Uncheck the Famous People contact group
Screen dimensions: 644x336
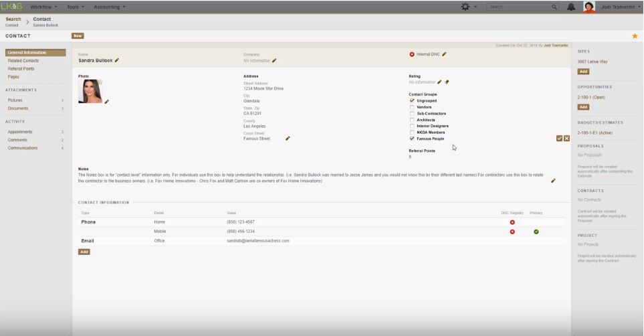pyautogui.click(x=412, y=139)
